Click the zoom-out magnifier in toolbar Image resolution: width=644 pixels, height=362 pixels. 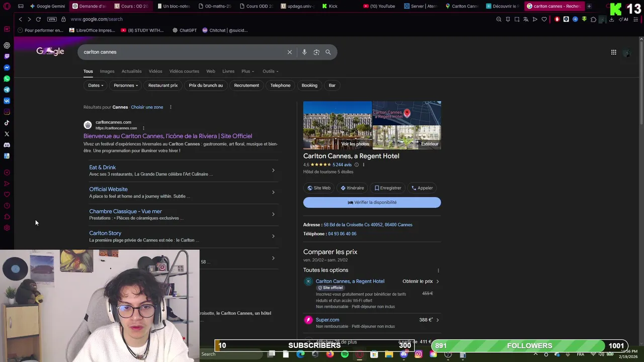[x=499, y=19]
